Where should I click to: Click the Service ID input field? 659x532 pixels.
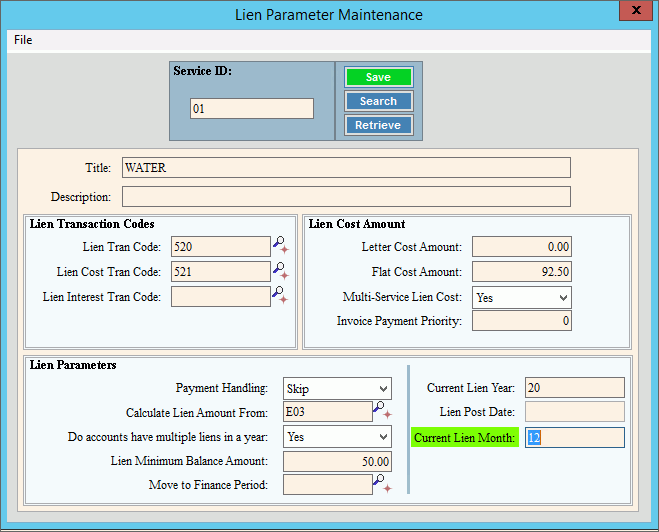point(252,108)
